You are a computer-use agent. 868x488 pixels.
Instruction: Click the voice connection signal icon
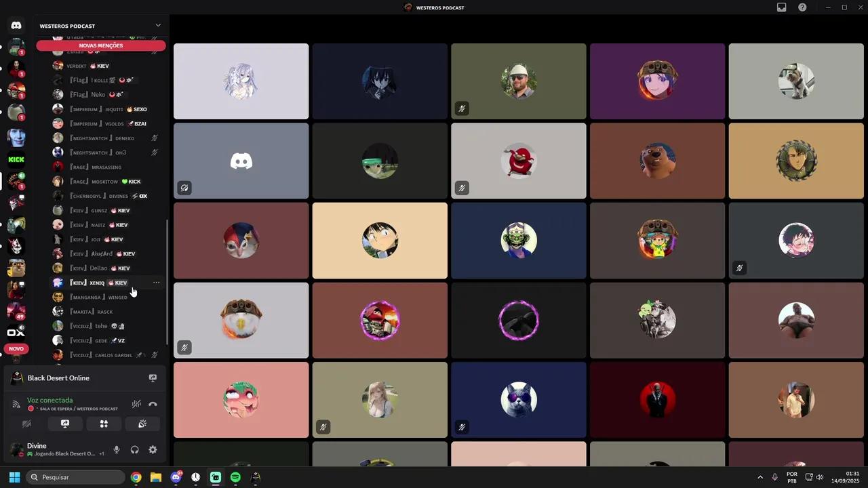(16, 404)
